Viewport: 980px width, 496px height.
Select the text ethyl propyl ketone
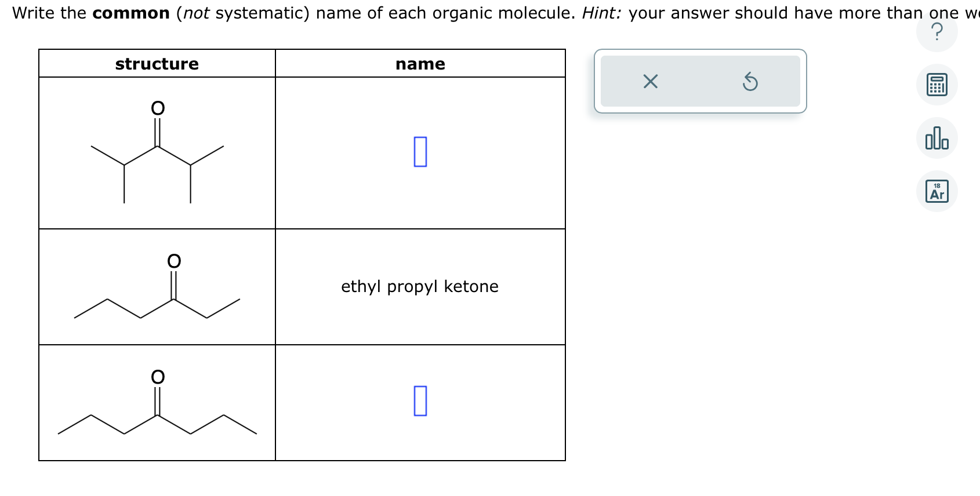[420, 286]
